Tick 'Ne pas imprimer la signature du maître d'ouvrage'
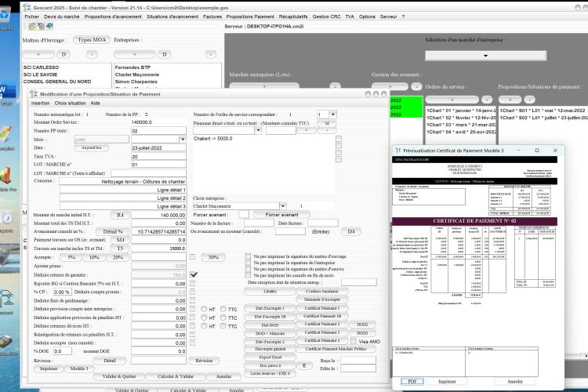This screenshot has width=588, height=392. tap(248, 256)
